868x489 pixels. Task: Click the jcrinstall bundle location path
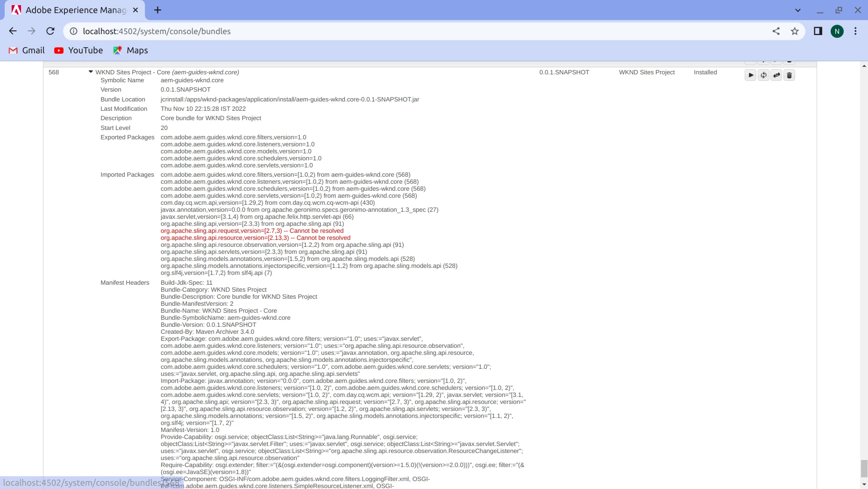click(290, 100)
